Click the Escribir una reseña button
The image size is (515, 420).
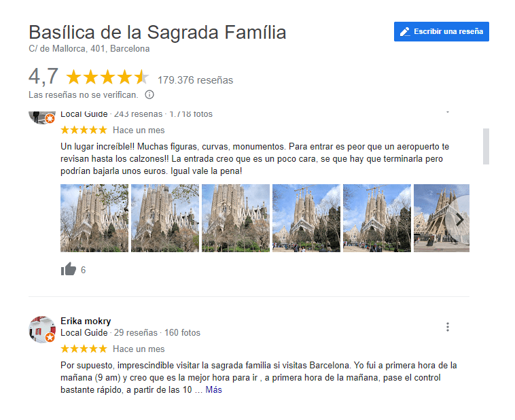[441, 31]
